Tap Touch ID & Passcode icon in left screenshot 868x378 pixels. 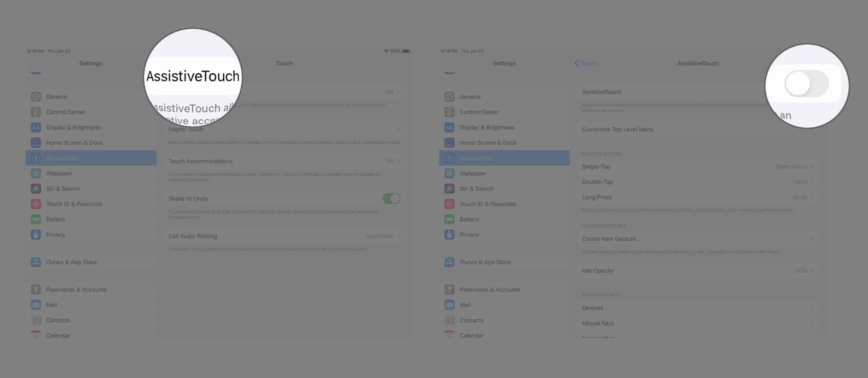[36, 204]
